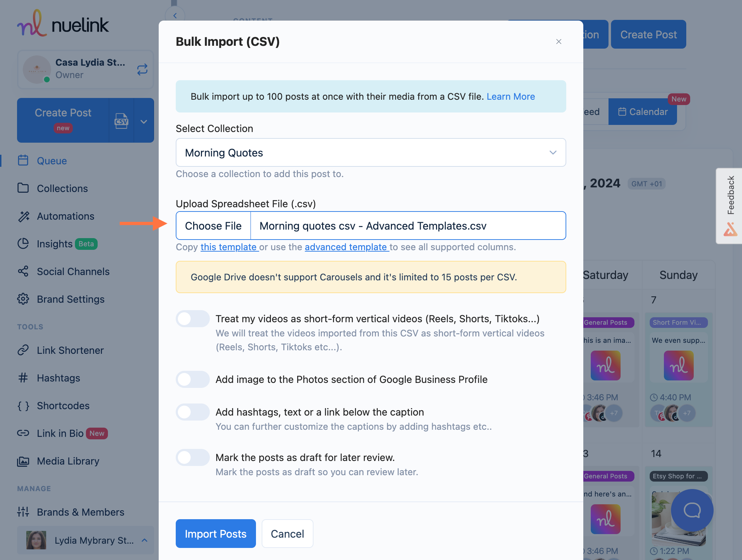Open the Insights pie chart icon
Image resolution: width=742 pixels, height=560 pixels.
[x=23, y=243]
